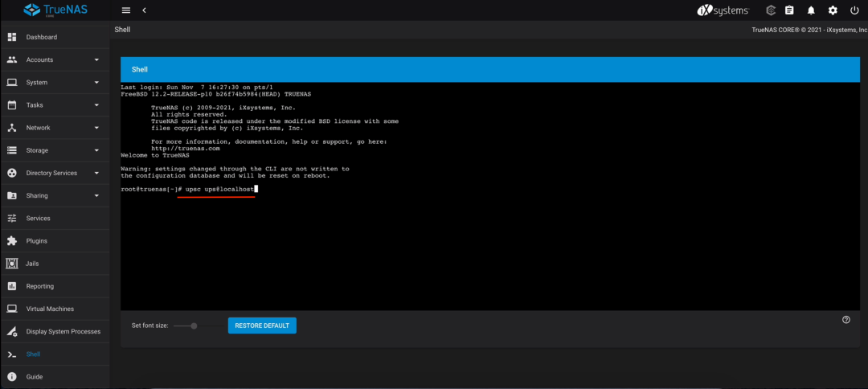Expand the System menu arrow
The height and width of the screenshot is (389, 868).
click(96, 83)
